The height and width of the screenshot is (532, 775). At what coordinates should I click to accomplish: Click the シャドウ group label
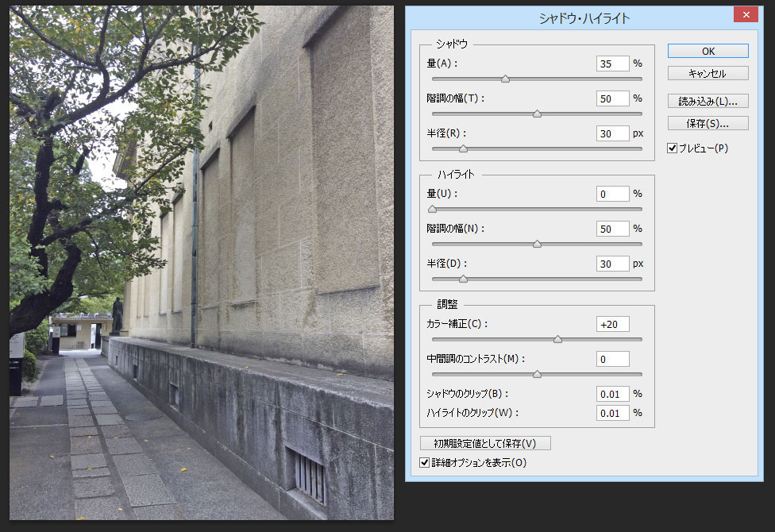pyautogui.click(x=452, y=44)
